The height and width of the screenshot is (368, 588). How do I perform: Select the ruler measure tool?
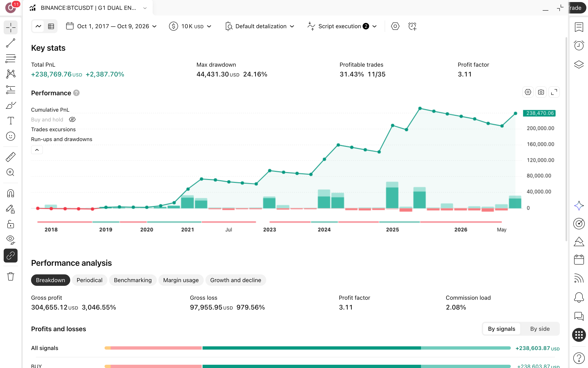(x=11, y=157)
